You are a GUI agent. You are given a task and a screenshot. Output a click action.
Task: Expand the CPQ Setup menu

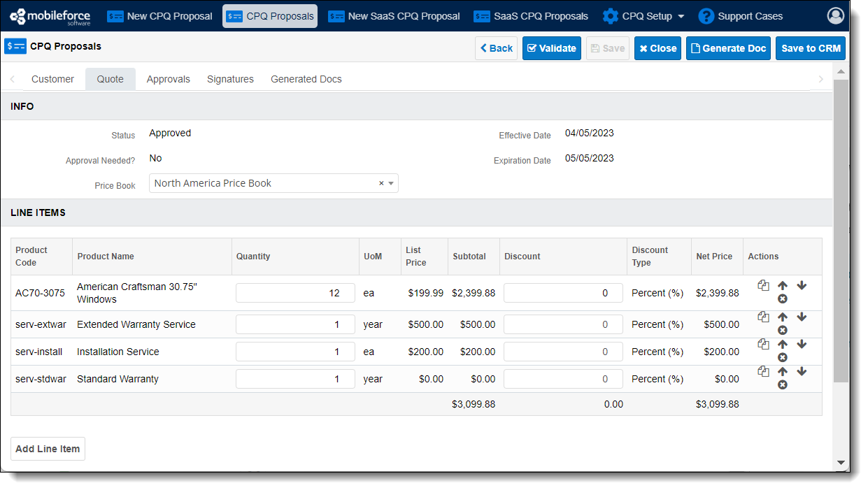(x=643, y=16)
